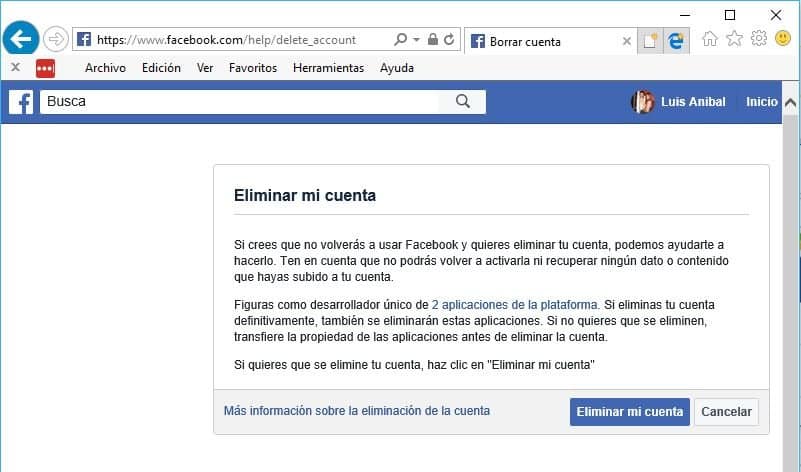Open the Ver menu
Screen dimensions: 801x472
pos(205,68)
